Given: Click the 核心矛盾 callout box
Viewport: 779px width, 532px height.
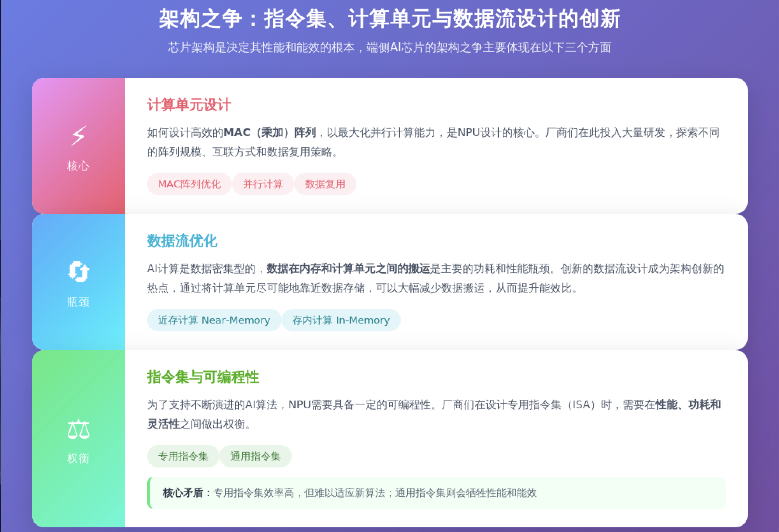Looking at the screenshot, I should [436, 493].
